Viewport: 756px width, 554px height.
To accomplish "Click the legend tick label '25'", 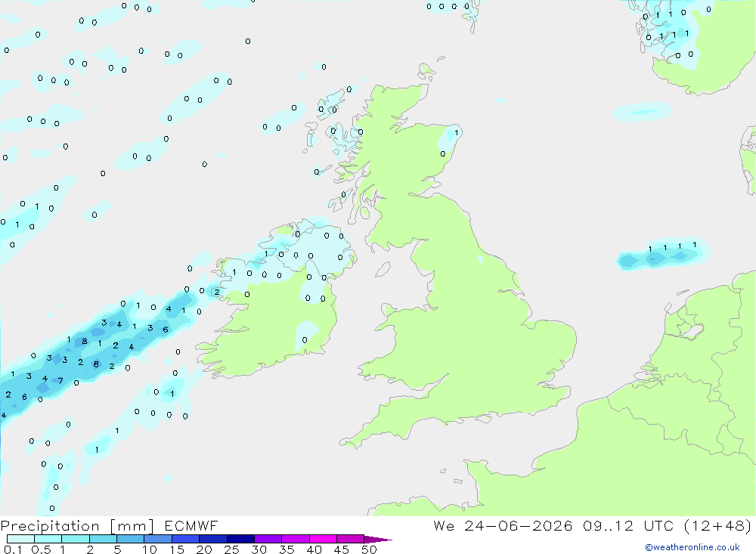I will pos(231,549).
